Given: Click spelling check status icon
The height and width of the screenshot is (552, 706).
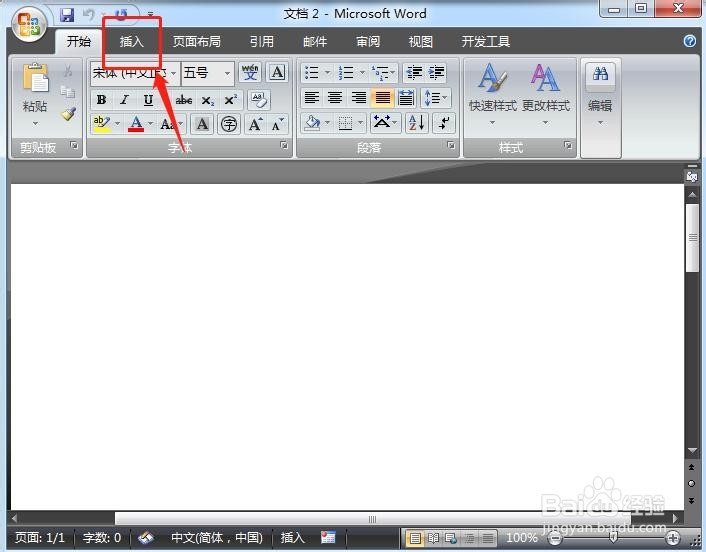Looking at the screenshot, I should [x=146, y=537].
